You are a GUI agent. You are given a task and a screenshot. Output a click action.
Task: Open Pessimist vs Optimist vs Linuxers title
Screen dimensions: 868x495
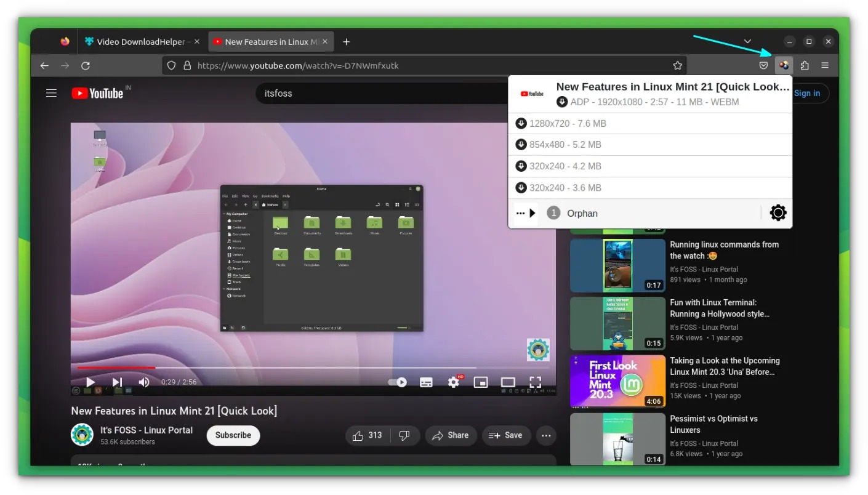click(713, 424)
